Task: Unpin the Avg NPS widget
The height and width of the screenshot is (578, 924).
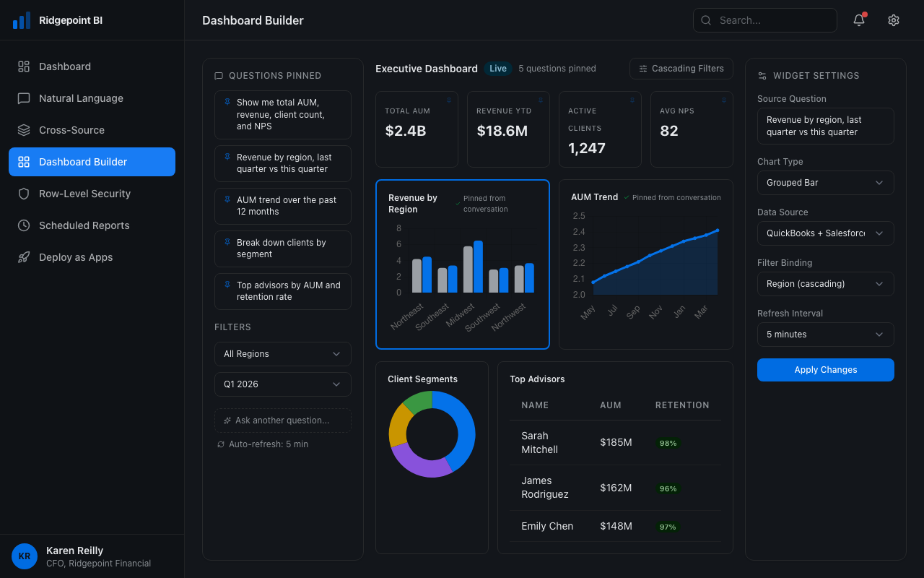Action: 724,100
